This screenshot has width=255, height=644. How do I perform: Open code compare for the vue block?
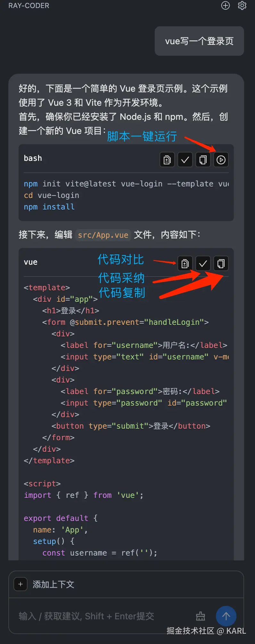pos(185,263)
